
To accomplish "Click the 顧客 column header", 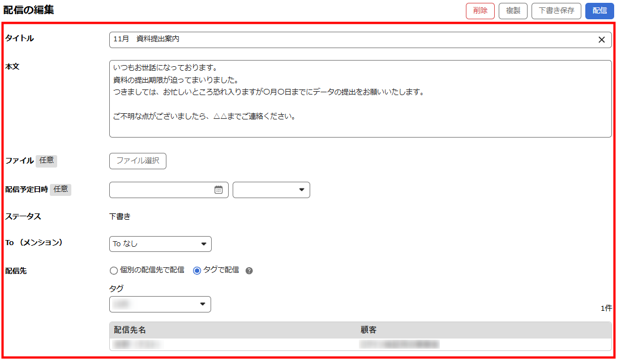I will click(x=369, y=330).
